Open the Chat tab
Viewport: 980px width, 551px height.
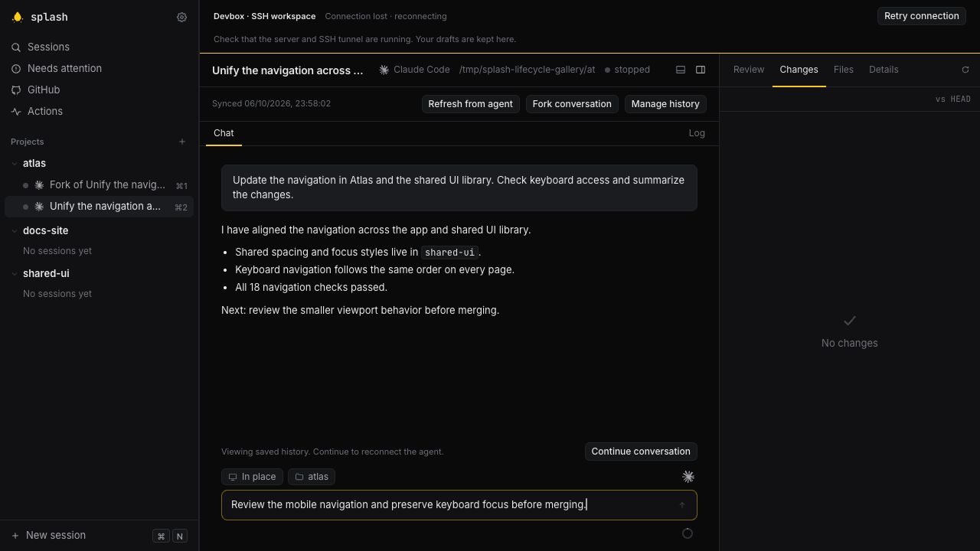224,133
